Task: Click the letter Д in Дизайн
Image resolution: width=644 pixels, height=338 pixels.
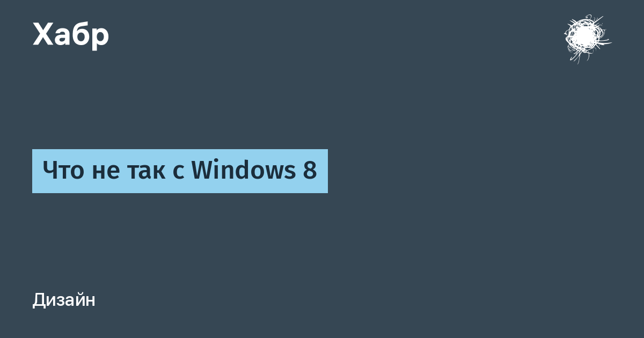Action: [x=39, y=301]
